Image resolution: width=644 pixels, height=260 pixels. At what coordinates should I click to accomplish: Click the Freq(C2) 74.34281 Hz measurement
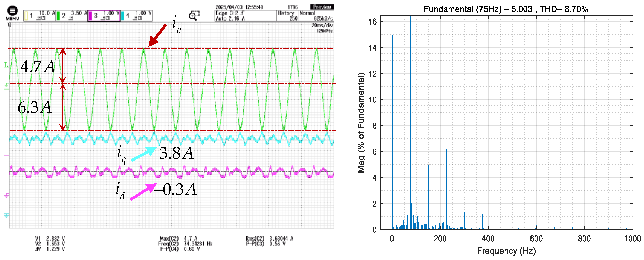pos(185,244)
